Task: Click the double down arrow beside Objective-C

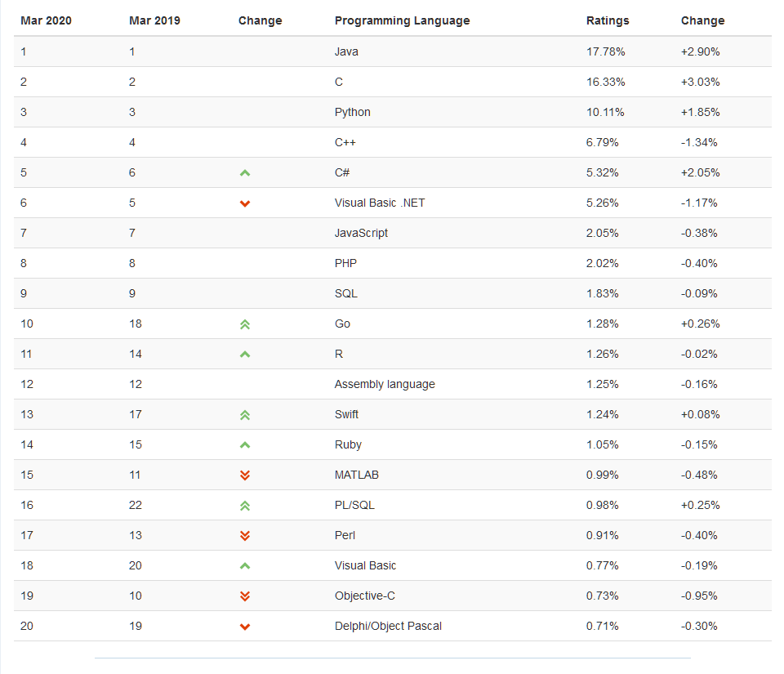Action: [x=244, y=596]
